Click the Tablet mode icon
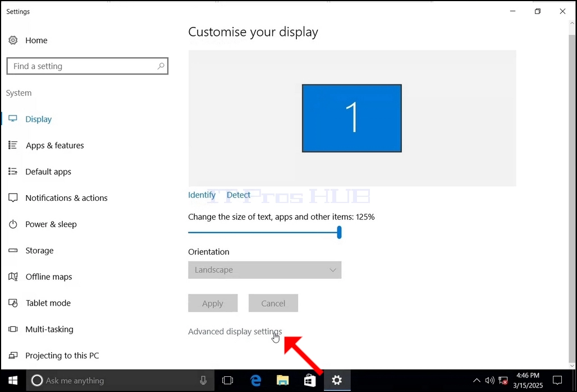The width and height of the screenshot is (577, 392). (x=13, y=303)
